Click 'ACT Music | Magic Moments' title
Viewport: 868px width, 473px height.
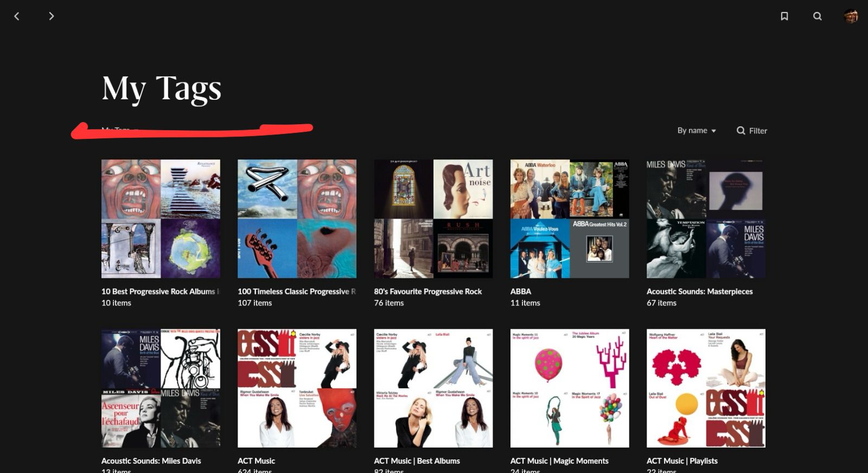559,461
